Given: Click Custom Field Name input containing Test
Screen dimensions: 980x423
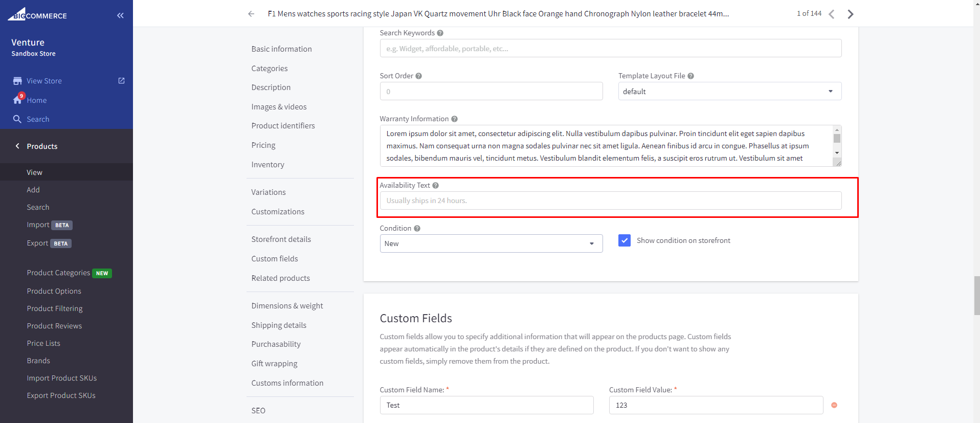Looking at the screenshot, I should click(486, 405).
